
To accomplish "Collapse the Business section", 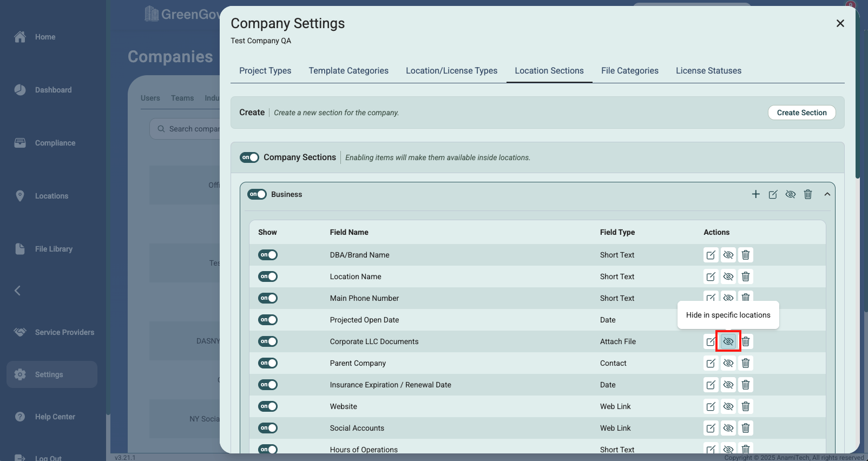I will point(827,194).
